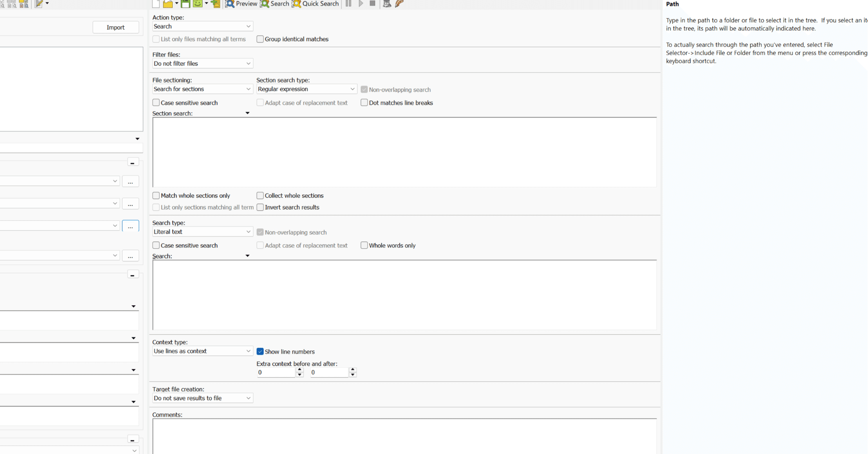This screenshot has height=454, width=868.
Task: Open the Context type dropdown
Action: tap(203, 351)
